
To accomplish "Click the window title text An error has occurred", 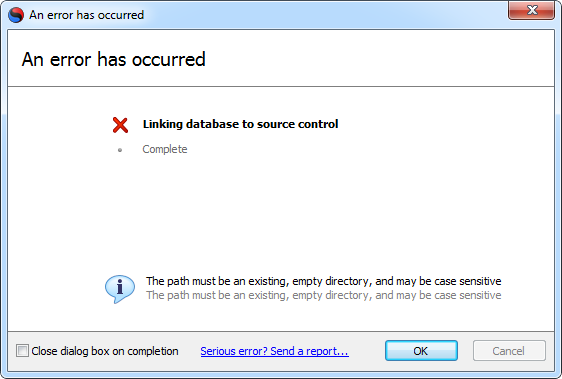I will (x=86, y=15).
